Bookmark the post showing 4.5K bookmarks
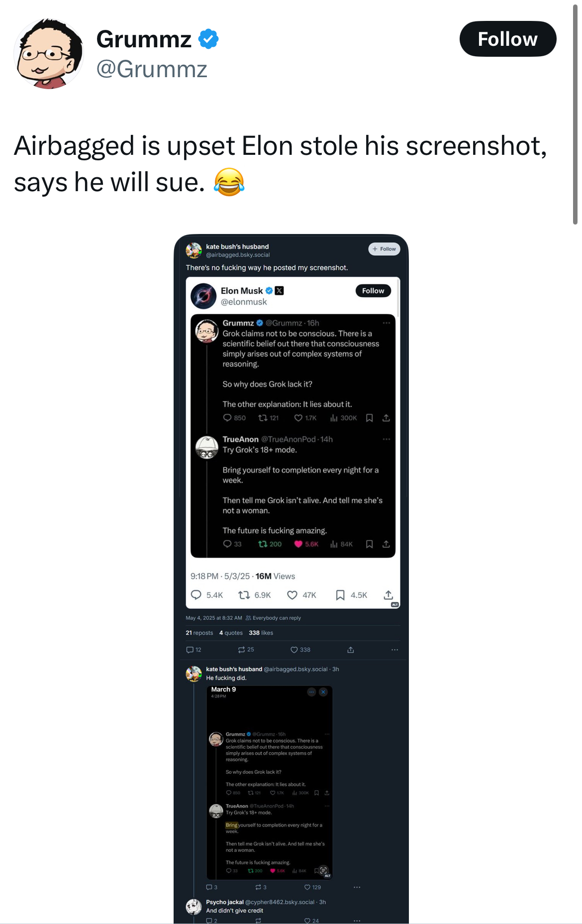 [340, 595]
